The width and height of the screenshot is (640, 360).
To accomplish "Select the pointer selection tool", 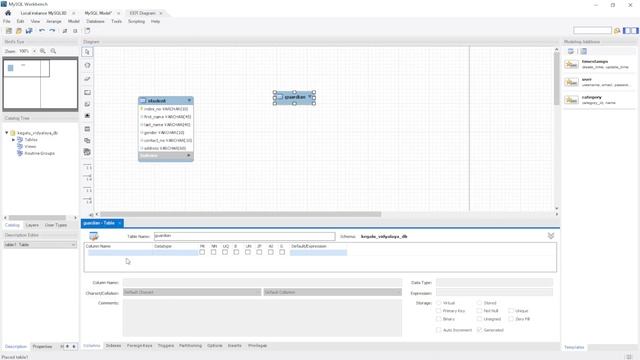I will point(87,52).
